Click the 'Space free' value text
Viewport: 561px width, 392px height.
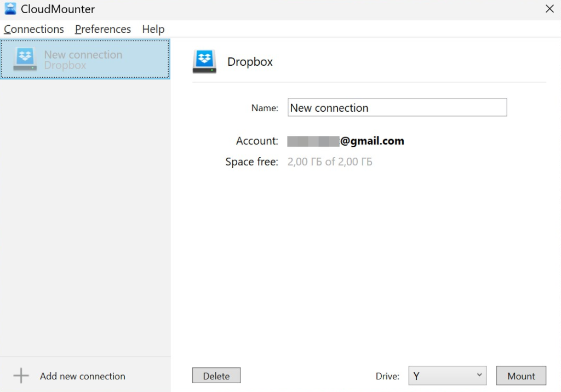click(x=330, y=162)
